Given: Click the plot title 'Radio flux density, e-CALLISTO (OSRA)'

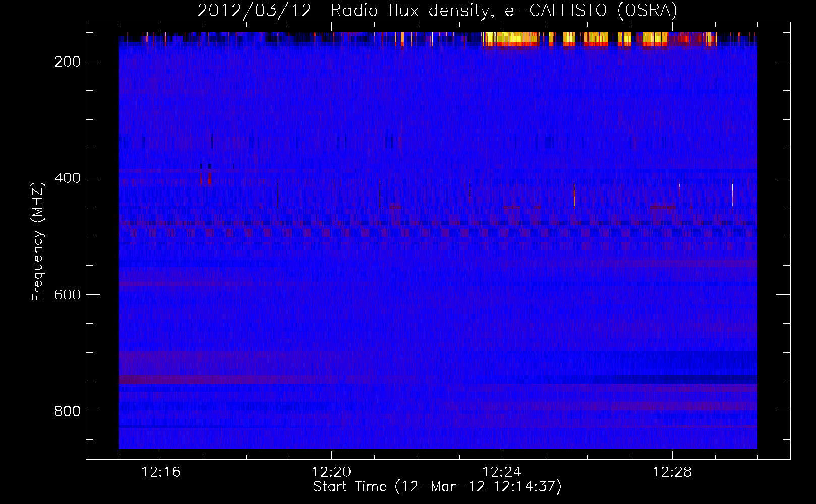Looking at the screenshot, I should click(x=504, y=11).
